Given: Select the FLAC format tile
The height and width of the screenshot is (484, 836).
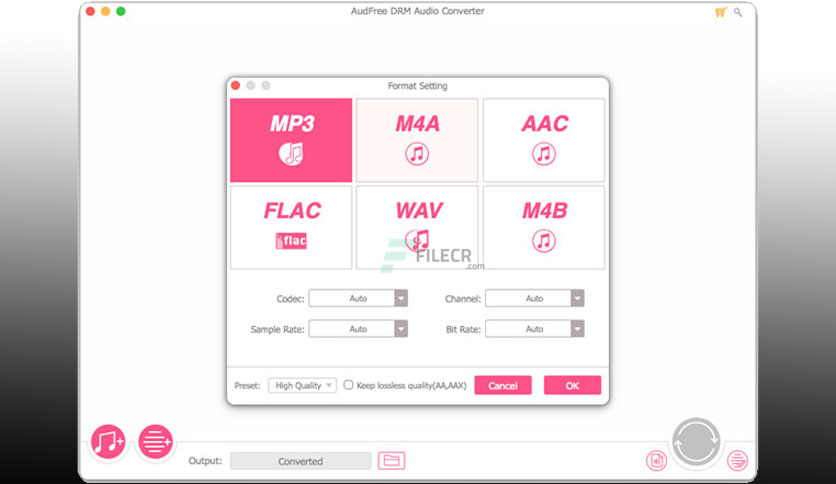Looking at the screenshot, I should click(291, 227).
